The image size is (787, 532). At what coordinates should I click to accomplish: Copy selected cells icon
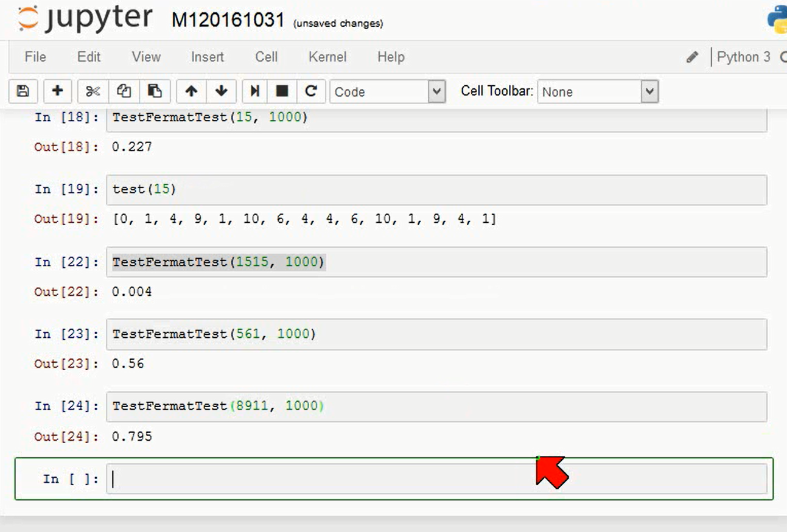(124, 92)
